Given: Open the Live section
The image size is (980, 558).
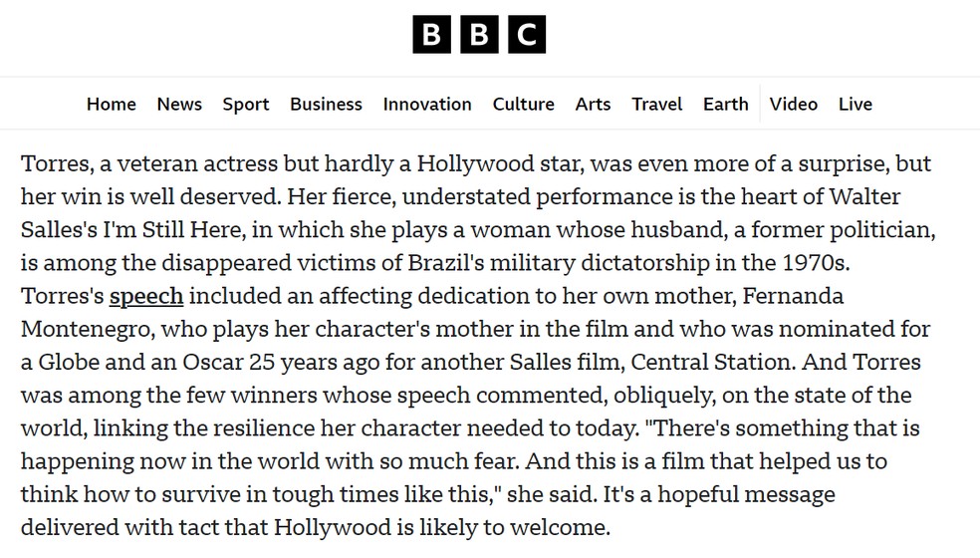Looking at the screenshot, I should click(x=856, y=104).
